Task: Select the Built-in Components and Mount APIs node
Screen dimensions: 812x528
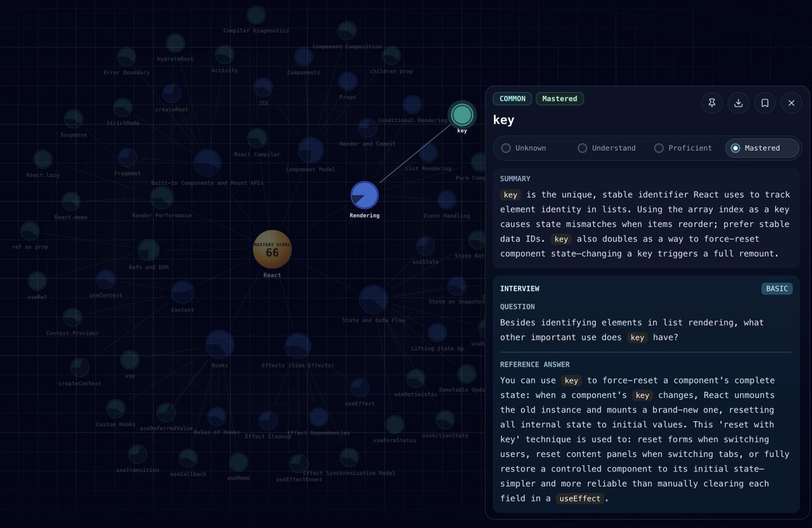Action: (207, 163)
